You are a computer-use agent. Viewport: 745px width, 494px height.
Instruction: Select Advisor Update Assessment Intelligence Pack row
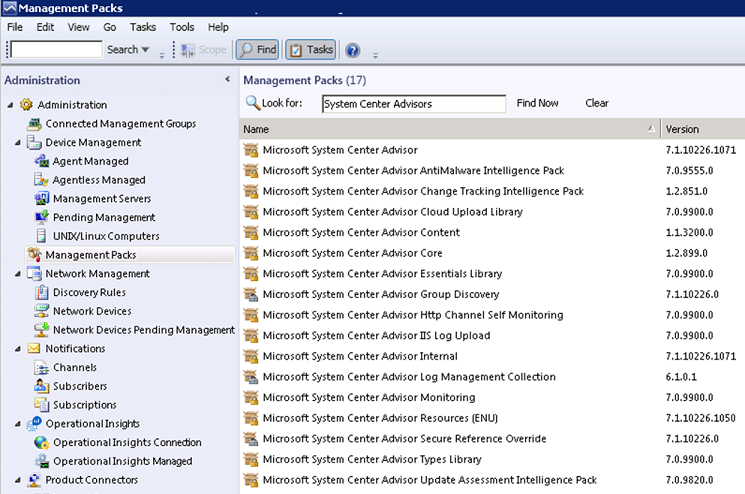[492, 480]
